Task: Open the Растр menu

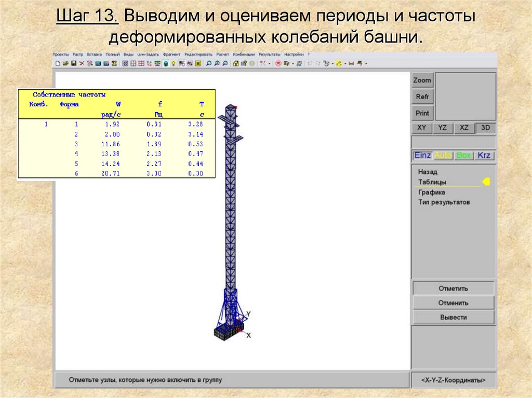Action: coord(78,54)
